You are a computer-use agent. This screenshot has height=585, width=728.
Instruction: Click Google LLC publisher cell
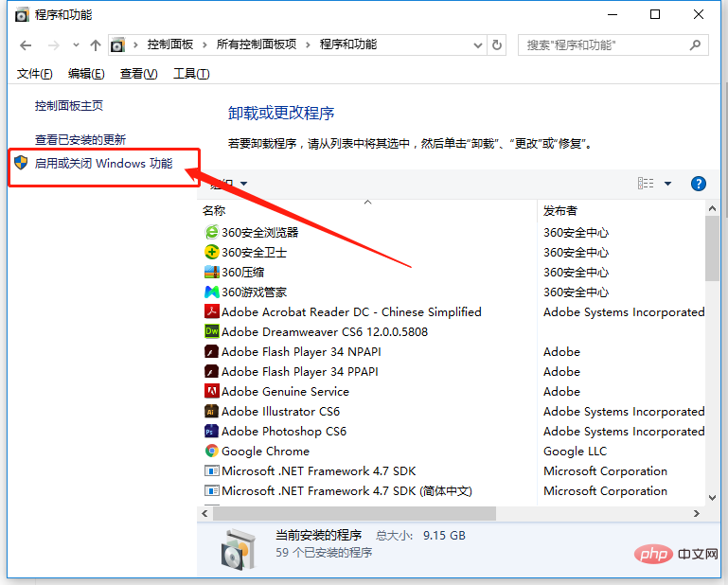(575, 451)
